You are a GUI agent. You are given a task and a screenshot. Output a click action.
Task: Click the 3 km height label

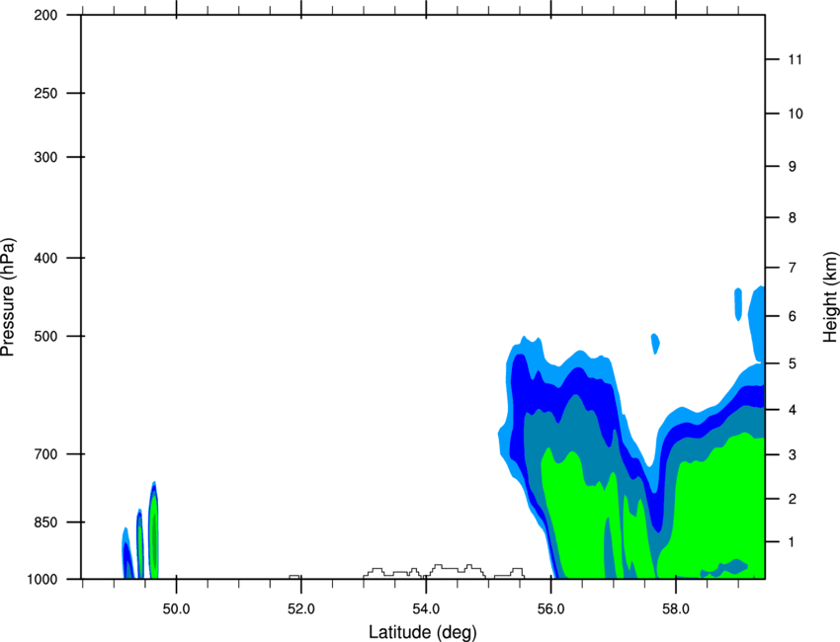tap(793, 455)
